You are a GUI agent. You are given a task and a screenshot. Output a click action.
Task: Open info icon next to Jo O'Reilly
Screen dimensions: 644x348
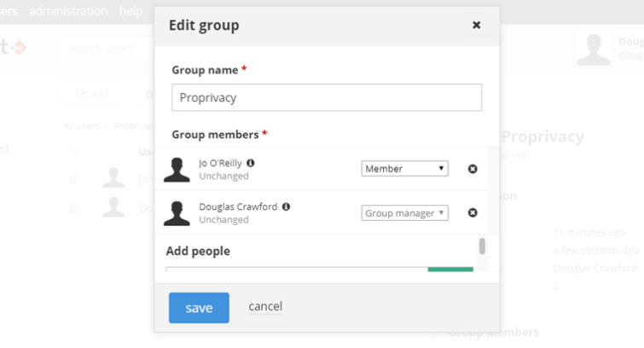point(251,163)
